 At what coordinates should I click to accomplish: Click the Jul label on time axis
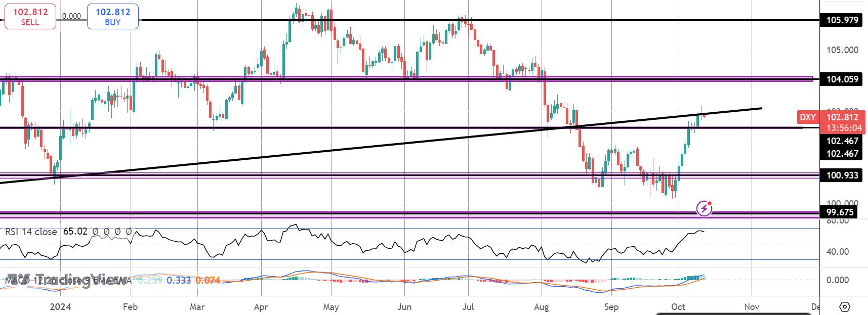tap(468, 307)
